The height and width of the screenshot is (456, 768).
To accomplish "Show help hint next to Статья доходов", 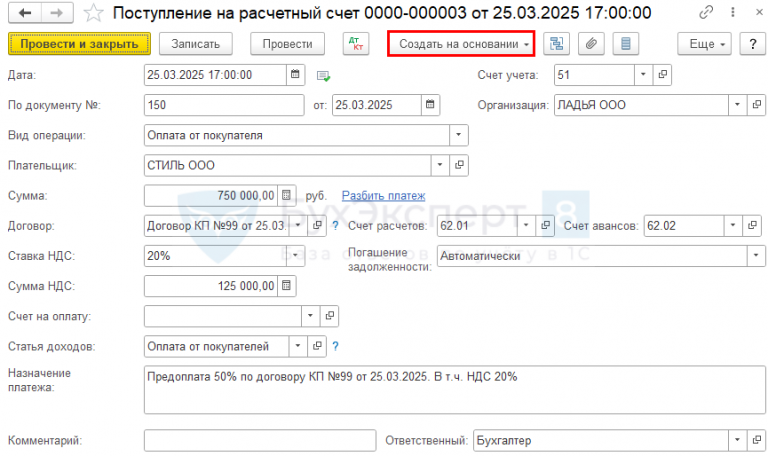I will coord(336,346).
